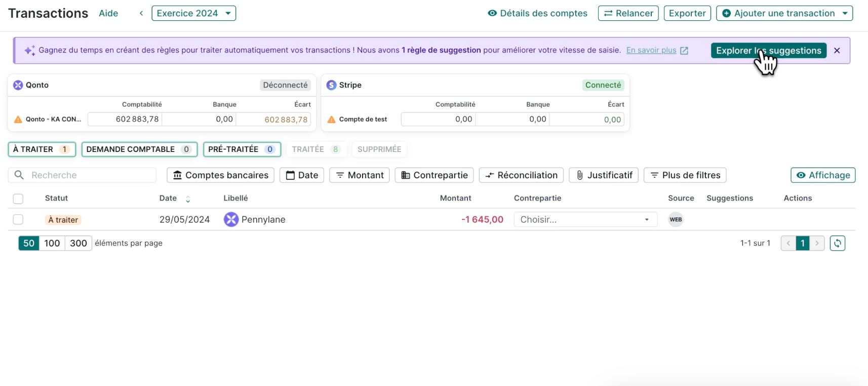Viewport: 868px width, 386px height.
Task: Click the Exporter button
Action: 687,13
